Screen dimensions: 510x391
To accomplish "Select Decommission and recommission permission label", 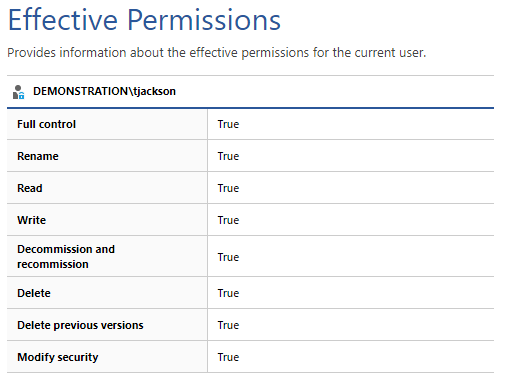I will pyautogui.click(x=66, y=256).
